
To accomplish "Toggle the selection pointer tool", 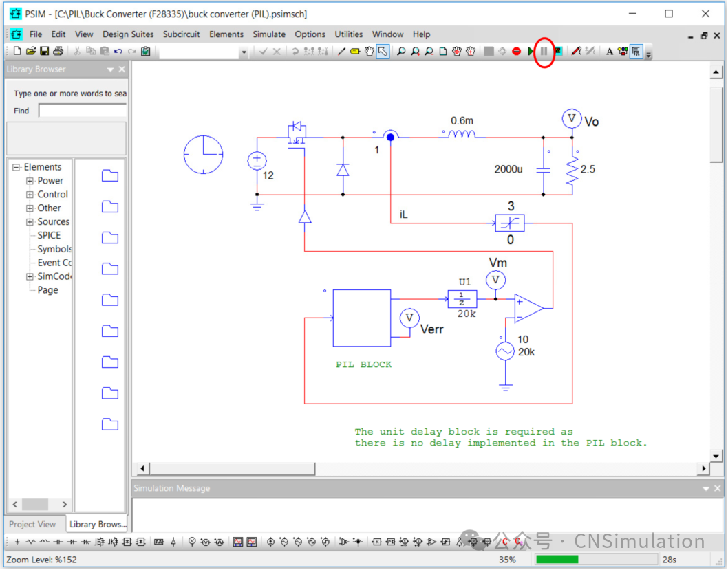I will tap(381, 51).
